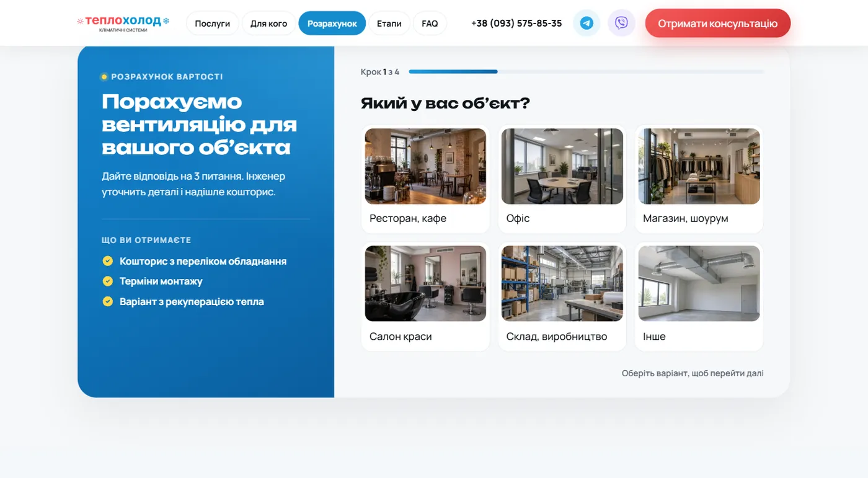This screenshot has height=478, width=868.
Task: Select the Склад, виробництво card
Action: click(x=562, y=297)
